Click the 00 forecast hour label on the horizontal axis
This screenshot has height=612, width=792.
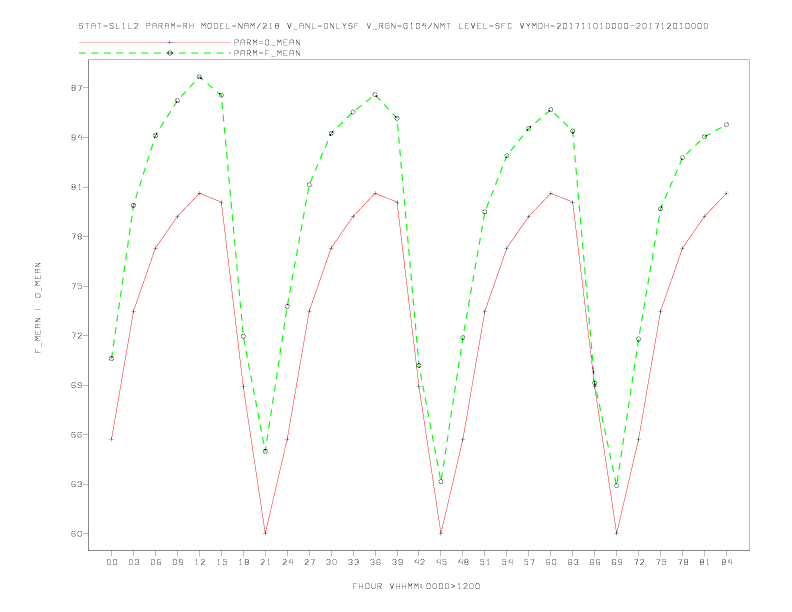[112, 562]
